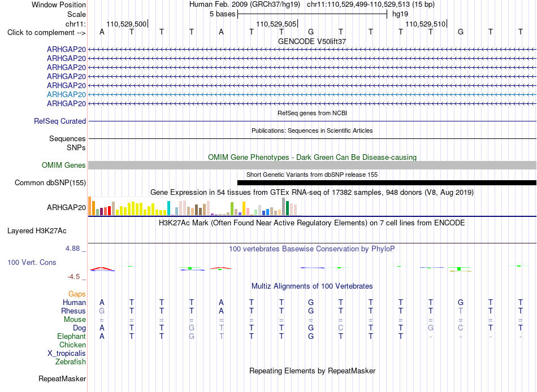Select the Rhesus species row label
The height and width of the screenshot is (392, 537).
point(73,311)
